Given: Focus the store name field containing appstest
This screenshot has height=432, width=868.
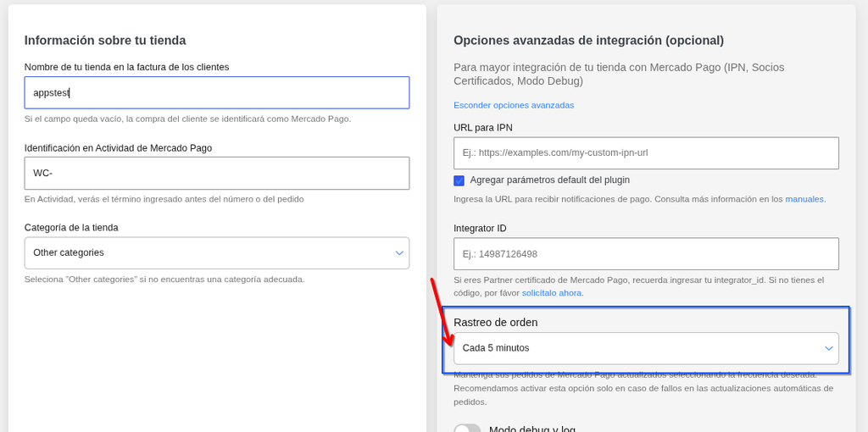Looking at the screenshot, I should 217,92.
